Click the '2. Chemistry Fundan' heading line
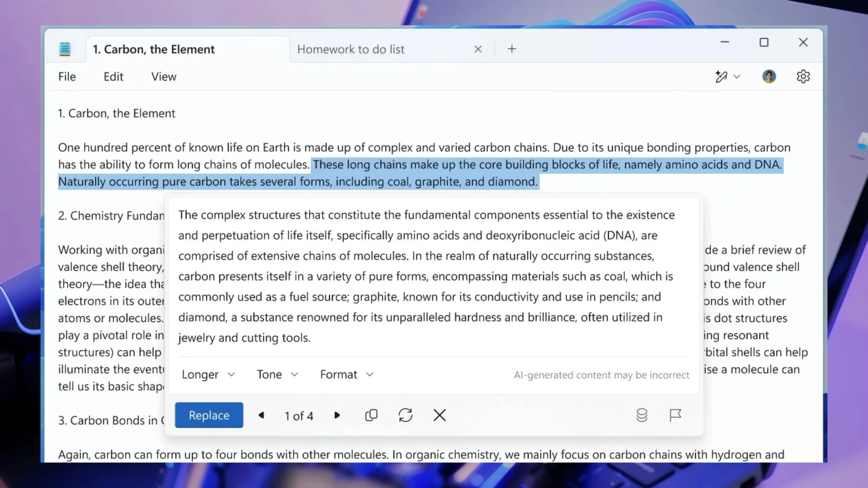 pyautogui.click(x=111, y=216)
